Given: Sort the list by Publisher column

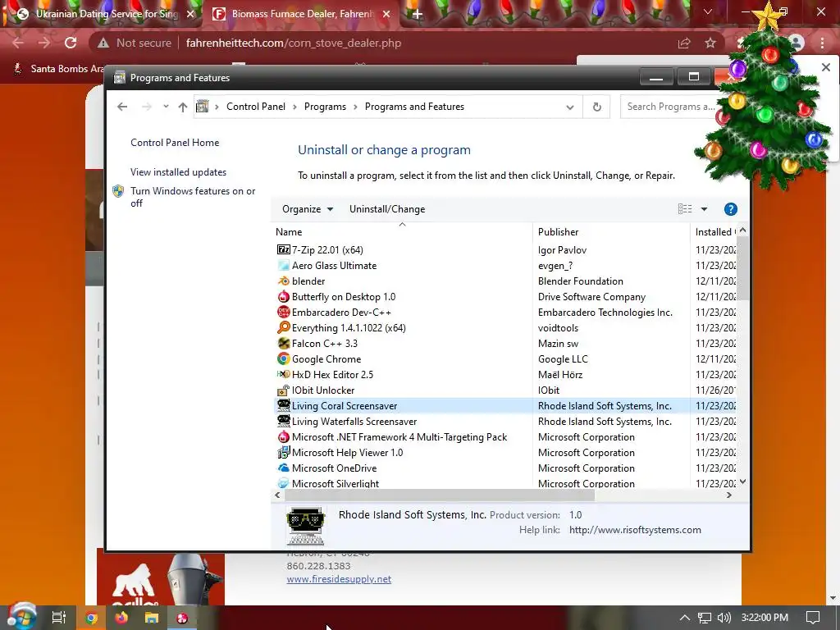Looking at the screenshot, I should pos(611,232).
